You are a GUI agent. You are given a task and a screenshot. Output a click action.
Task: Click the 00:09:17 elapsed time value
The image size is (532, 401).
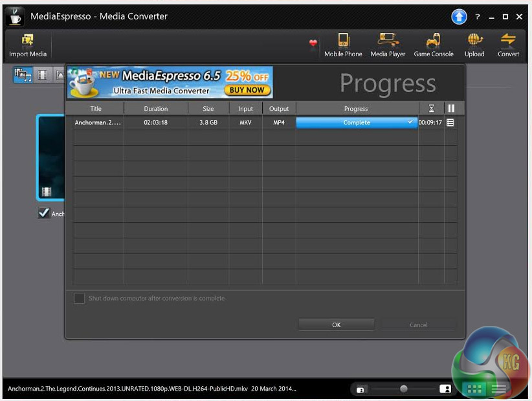pos(430,122)
